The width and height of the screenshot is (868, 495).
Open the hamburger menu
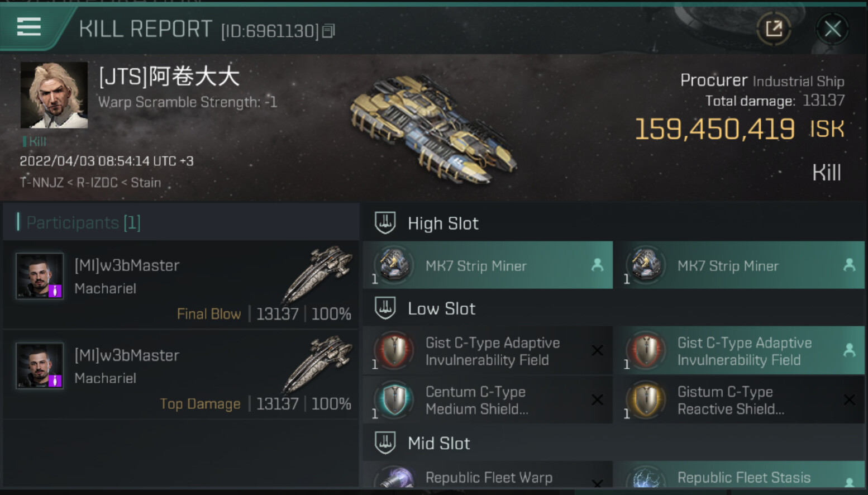coord(29,26)
